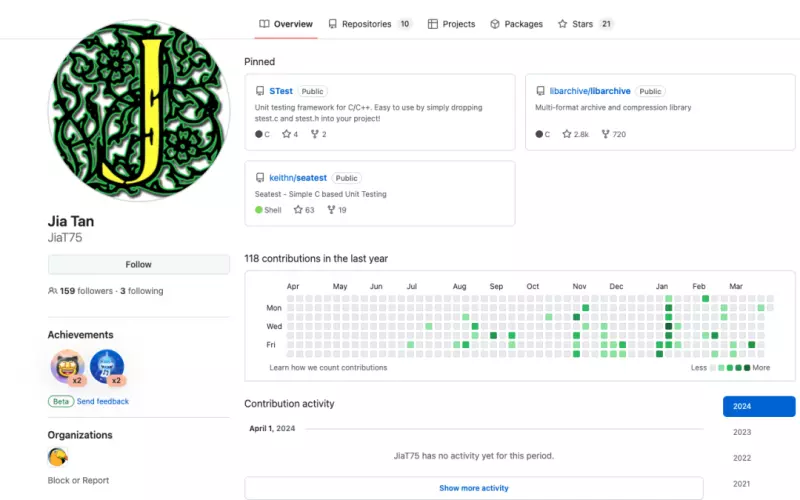Open the libarchive/libarchive pinned repository
Viewport: 800px width, 500px height.
[590, 91]
